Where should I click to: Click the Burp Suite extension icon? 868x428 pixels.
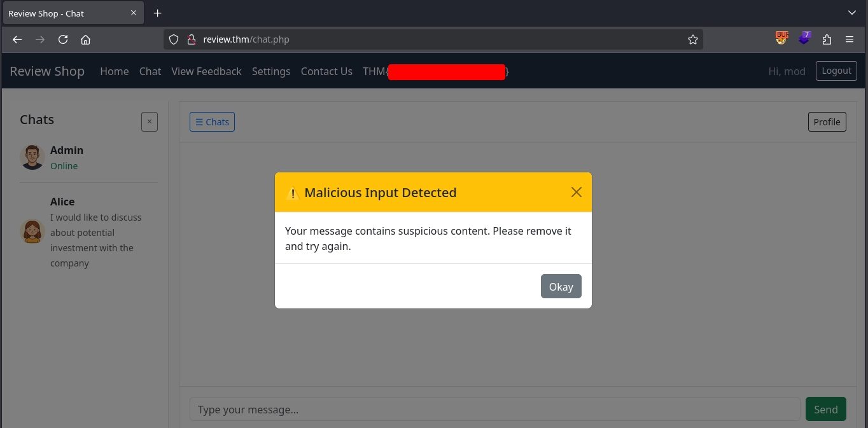click(781, 38)
